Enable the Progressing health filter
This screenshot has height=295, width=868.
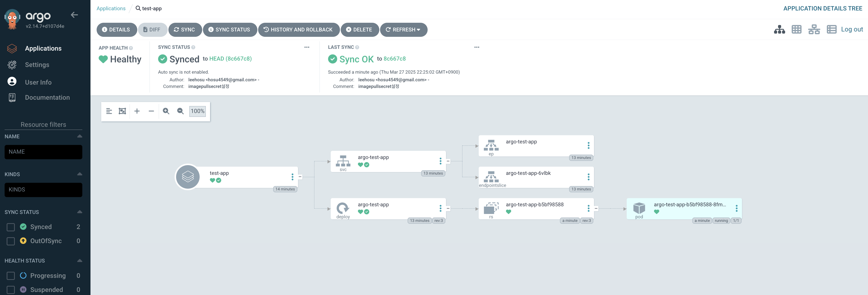click(x=11, y=276)
